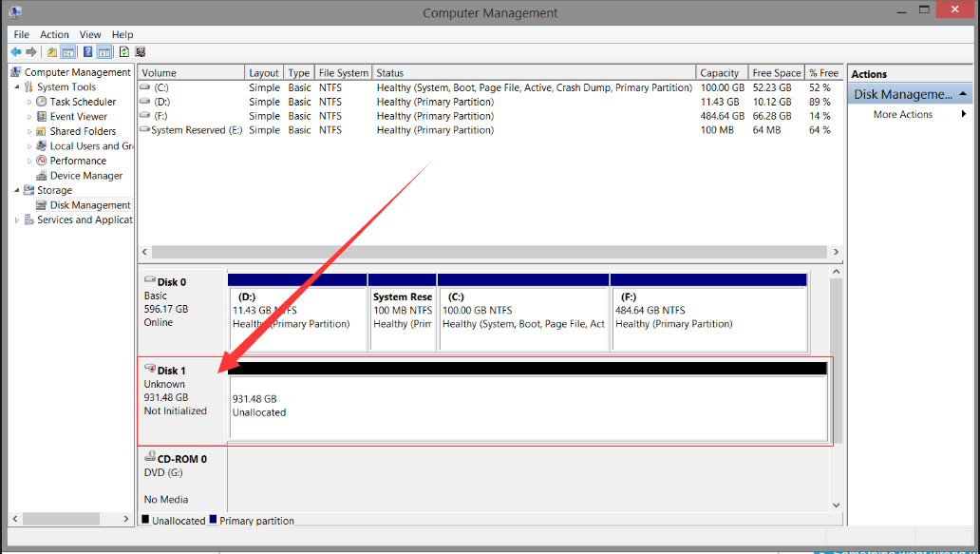The height and width of the screenshot is (554, 980).
Task: Toggle the Show/Hide Console Tree toolbar button
Action: 68,52
